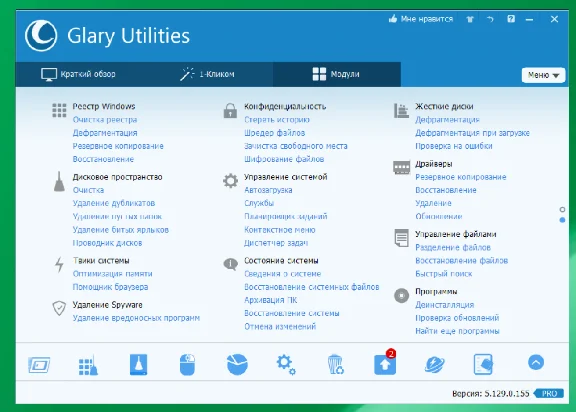This screenshot has width=576, height=412.
Task: Click the Твики системы lightning icon
Action: click(59, 264)
